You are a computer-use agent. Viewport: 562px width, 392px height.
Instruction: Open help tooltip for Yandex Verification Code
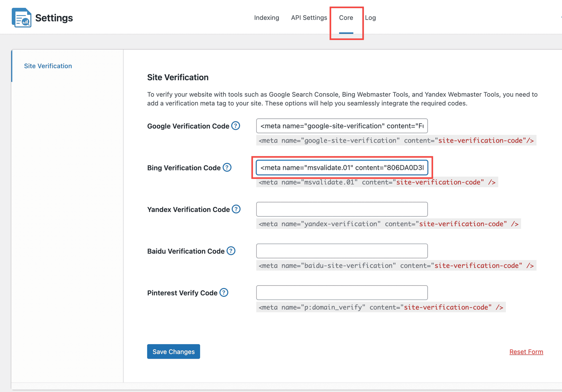(x=236, y=209)
